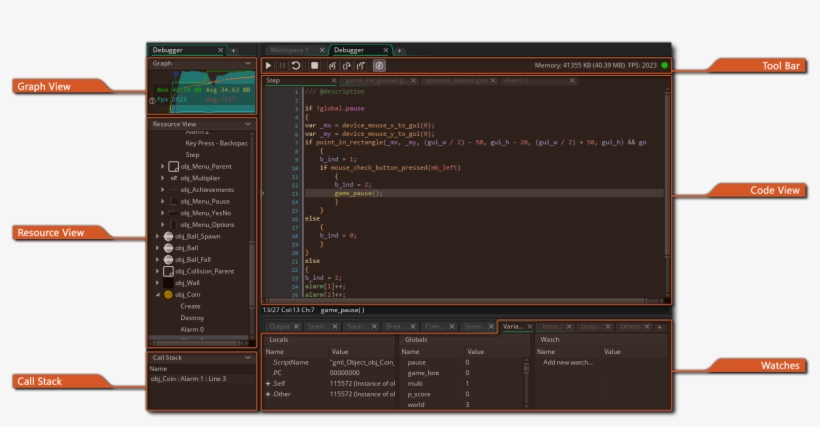Close the Workspace 1 tab
The height and width of the screenshot is (427, 820).
(322, 50)
